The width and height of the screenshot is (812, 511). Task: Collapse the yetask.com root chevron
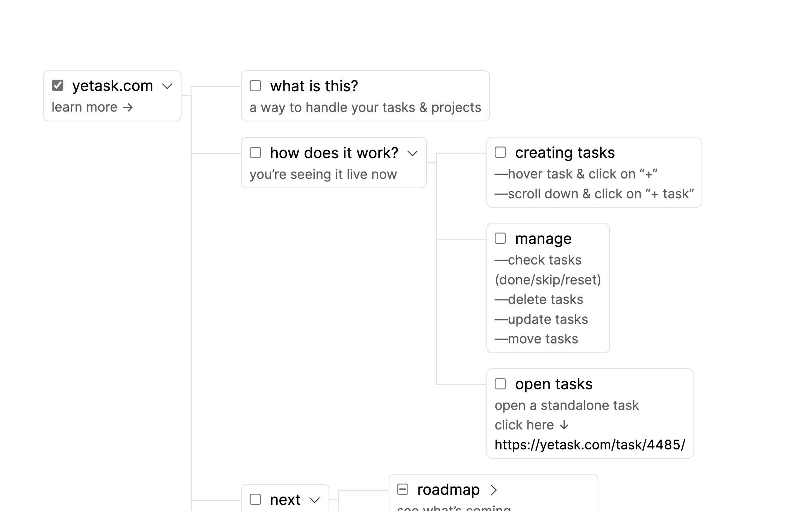point(167,86)
